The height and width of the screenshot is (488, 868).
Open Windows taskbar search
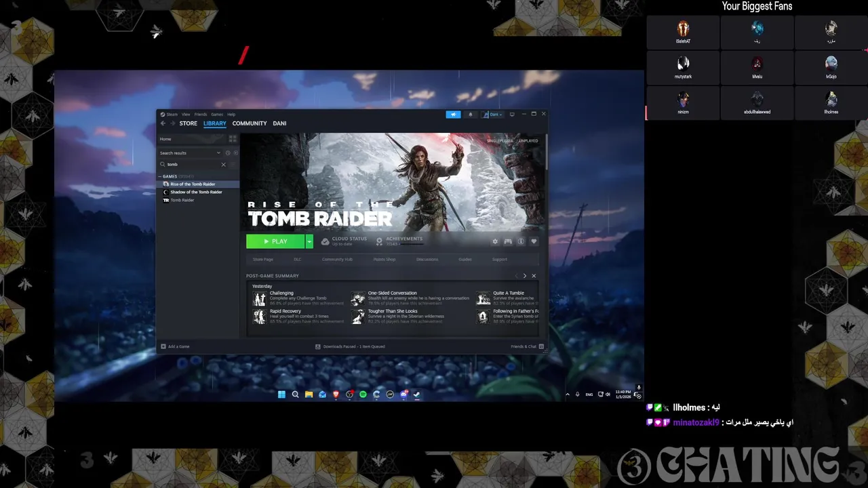click(295, 394)
